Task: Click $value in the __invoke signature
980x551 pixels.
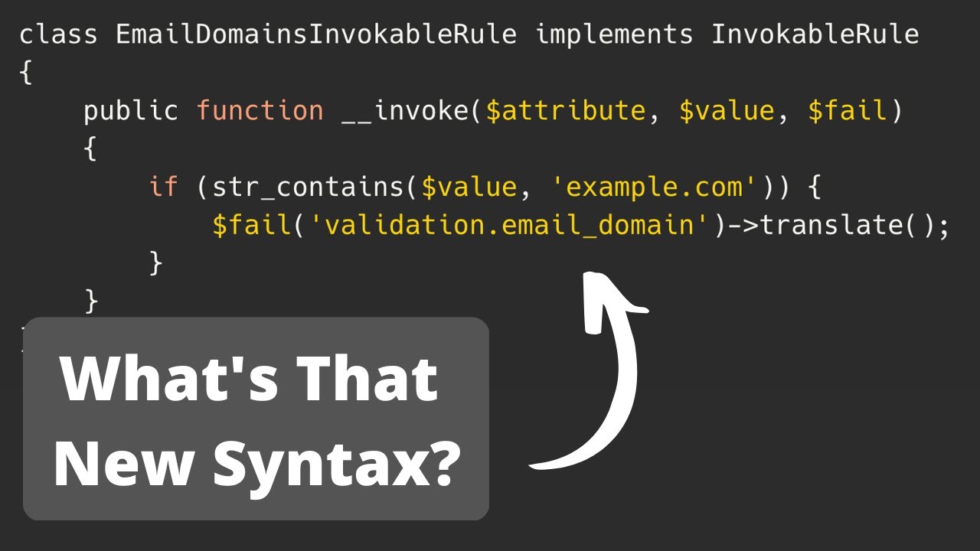Action: [727, 112]
